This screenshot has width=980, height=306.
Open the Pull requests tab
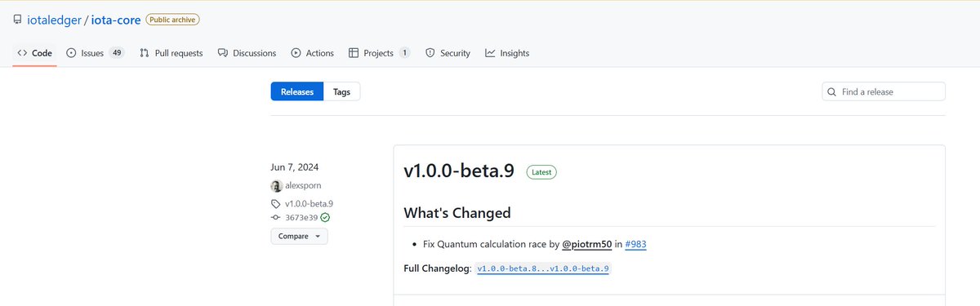171,53
